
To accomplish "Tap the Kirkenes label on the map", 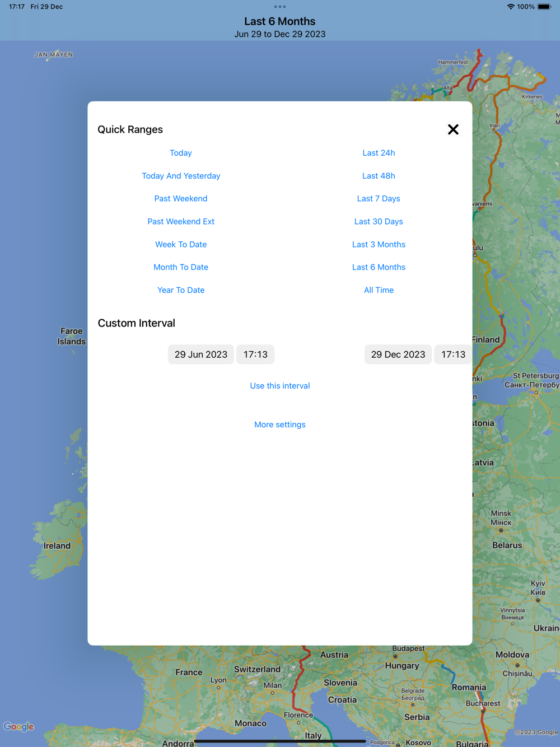I will tap(532, 97).
